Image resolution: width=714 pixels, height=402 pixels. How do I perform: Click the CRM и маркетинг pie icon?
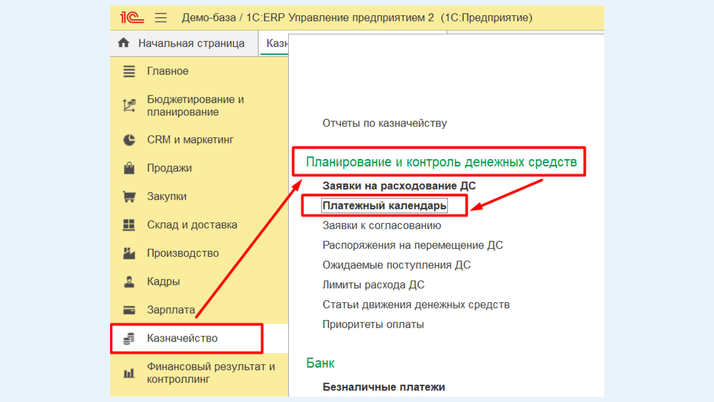point(129,140)
